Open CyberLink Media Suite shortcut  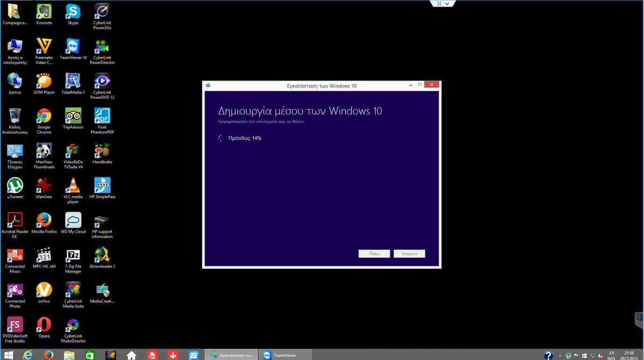coord(73,295)
